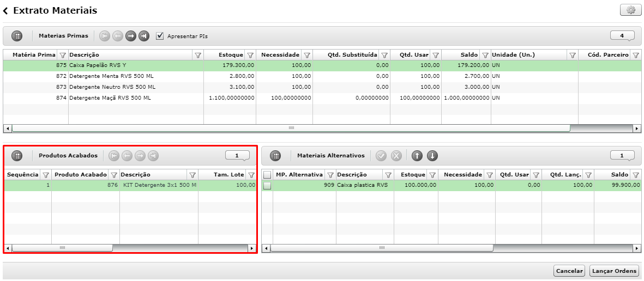Click the Lançar Ordens button
The width and height of the screenshot is (644, 281).
(615, 271)
